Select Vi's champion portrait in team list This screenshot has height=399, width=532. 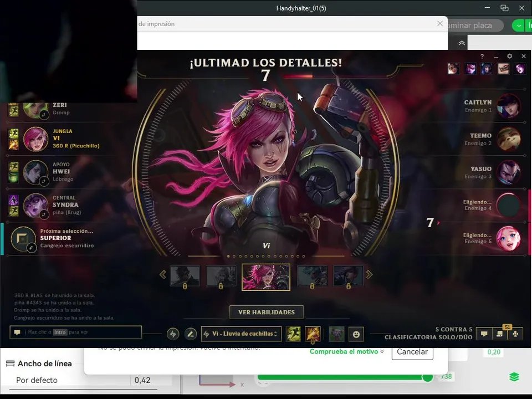(x=35, y=139)
